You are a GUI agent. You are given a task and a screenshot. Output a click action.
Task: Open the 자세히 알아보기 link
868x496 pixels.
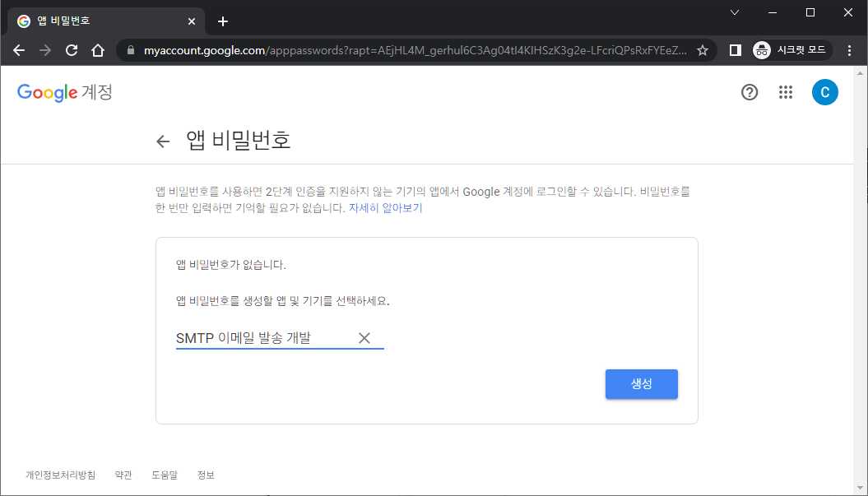tap(385, 208)
